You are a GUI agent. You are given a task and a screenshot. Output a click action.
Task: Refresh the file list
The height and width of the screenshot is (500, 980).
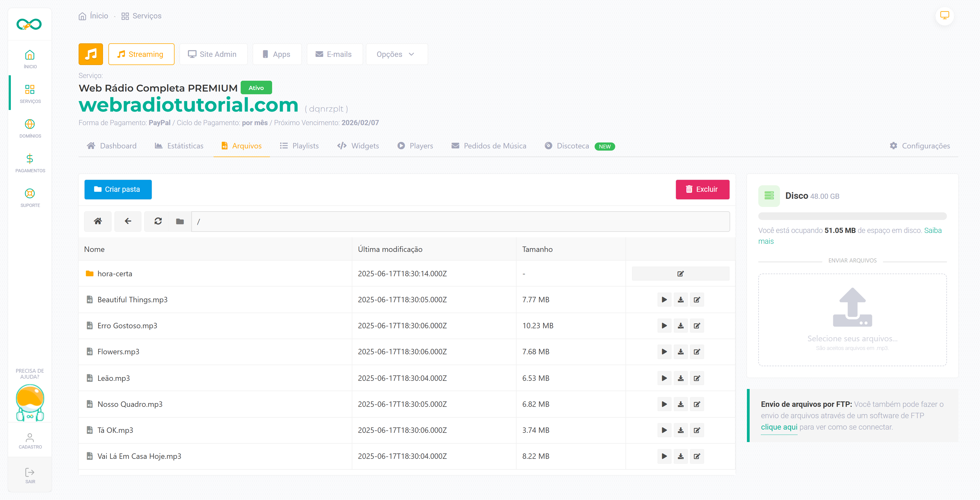coord(158,221)
